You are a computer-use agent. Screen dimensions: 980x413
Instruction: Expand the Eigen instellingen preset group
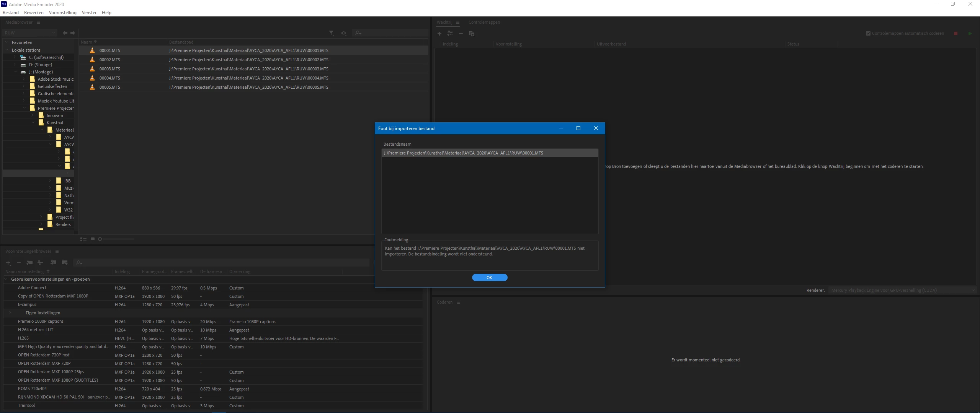tap(10, 313)
